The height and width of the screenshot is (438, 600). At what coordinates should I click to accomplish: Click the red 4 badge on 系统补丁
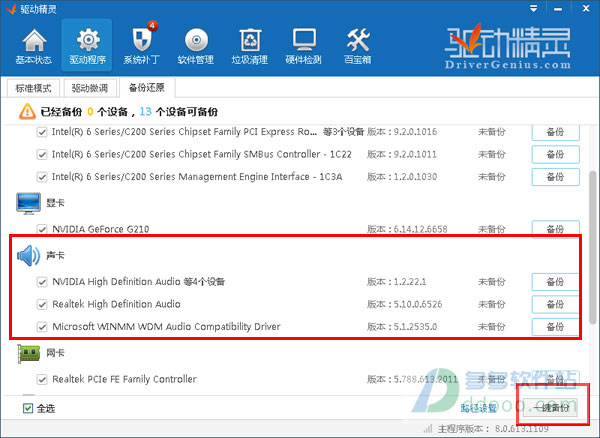pyautogui.click(x=152, y=26)
